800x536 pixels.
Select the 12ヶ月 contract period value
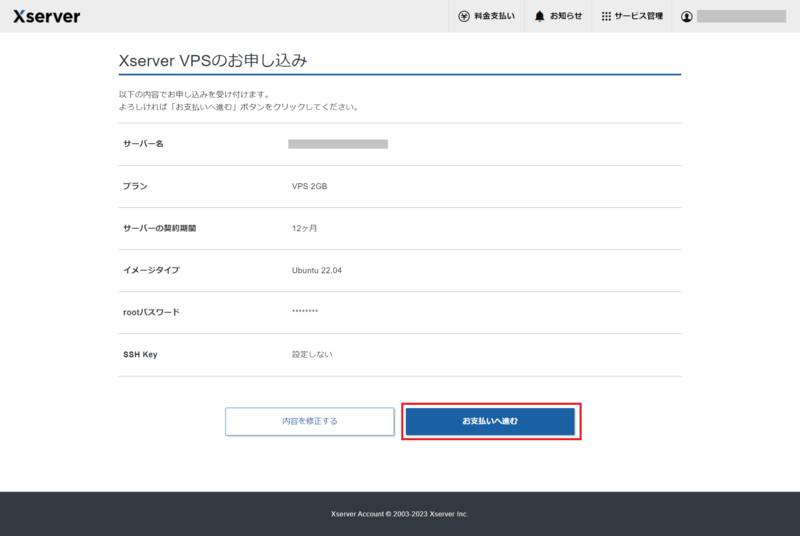(x=304, y=228)
